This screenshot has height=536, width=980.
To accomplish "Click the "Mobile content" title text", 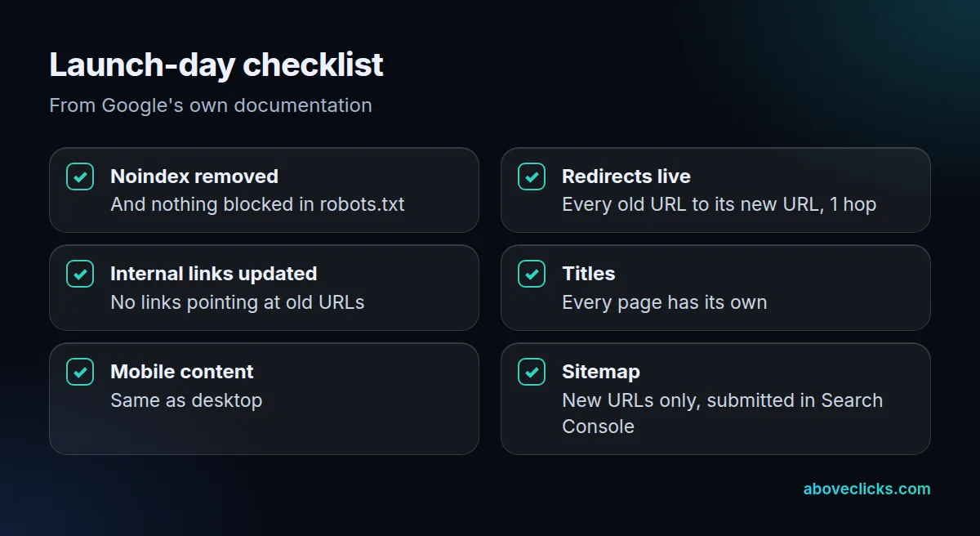I will (x=182, y=372).
